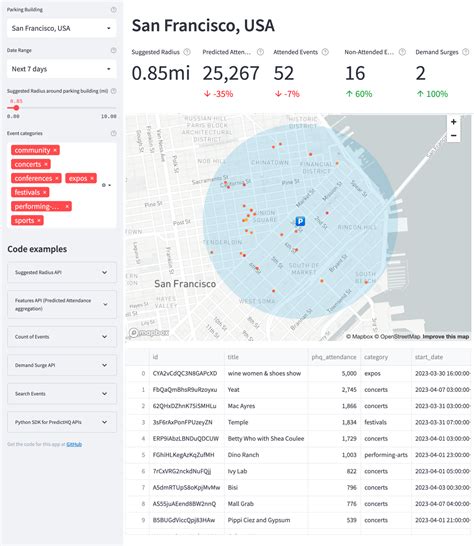The width and height of the screenshot is (474, 546).
Task: Open help icon next to Attended Events metric
Action: tap(325, 52)
